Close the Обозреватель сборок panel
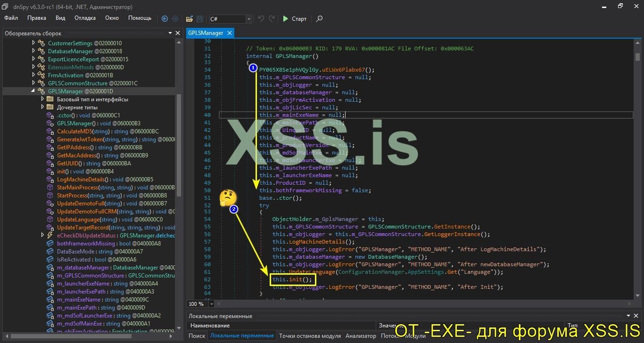The width and height of the screenshot is (644, 343). [178, 33]
